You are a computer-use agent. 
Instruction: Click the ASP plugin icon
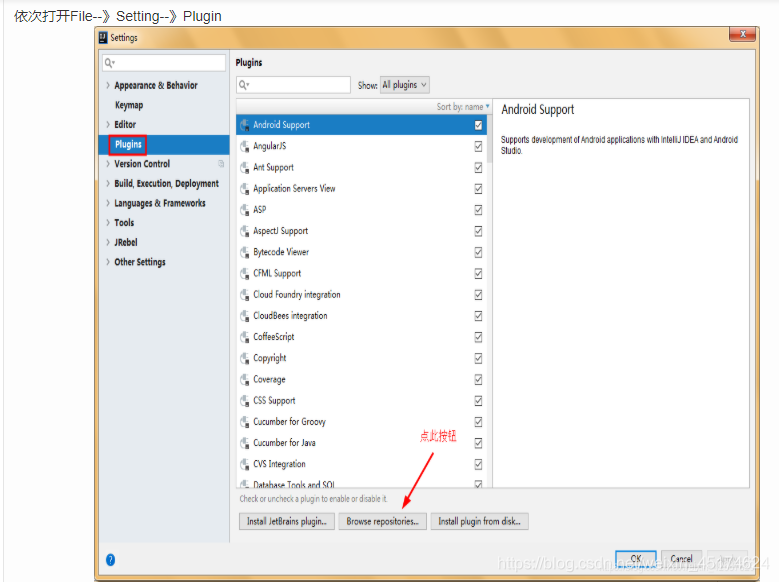click(245, 210)
